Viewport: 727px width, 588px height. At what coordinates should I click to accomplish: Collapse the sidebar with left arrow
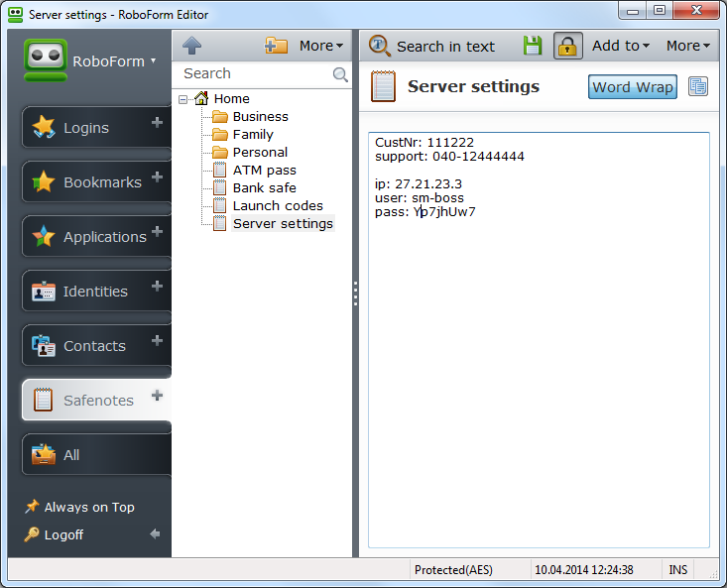tap(155, 534)
